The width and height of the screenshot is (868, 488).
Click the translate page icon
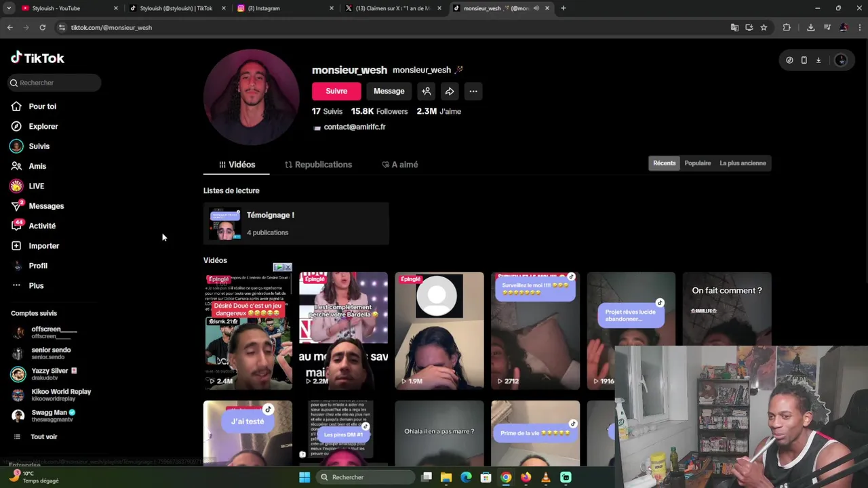pyautogui.click(x=734, y=27)
